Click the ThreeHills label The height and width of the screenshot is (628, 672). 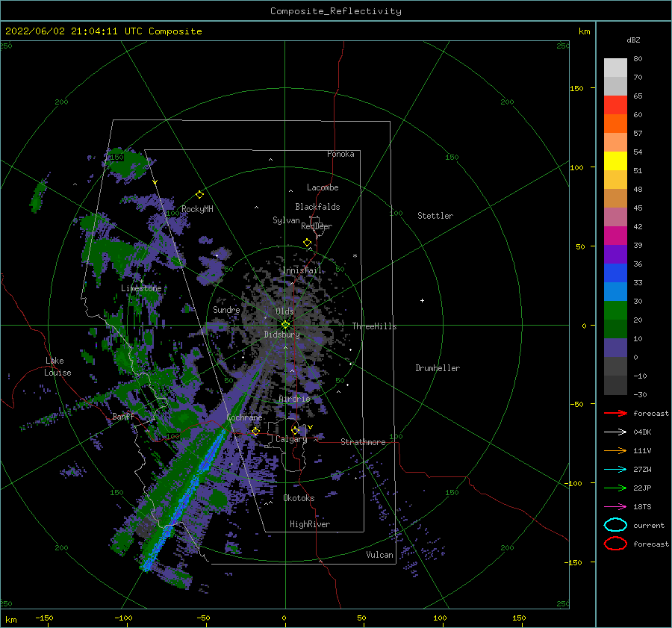(375, 326)
